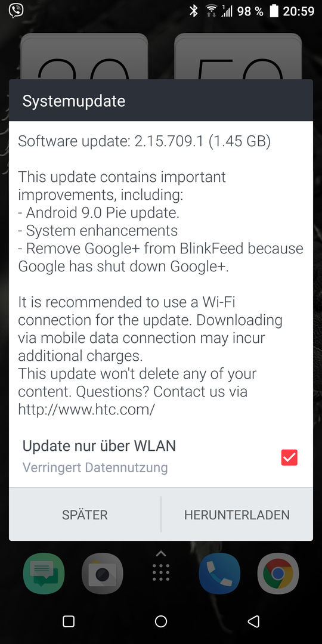Open the Camera app in dock

[103, 574]
